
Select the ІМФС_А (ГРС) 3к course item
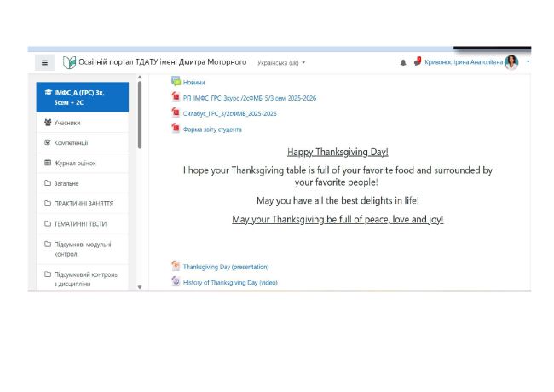83,97
